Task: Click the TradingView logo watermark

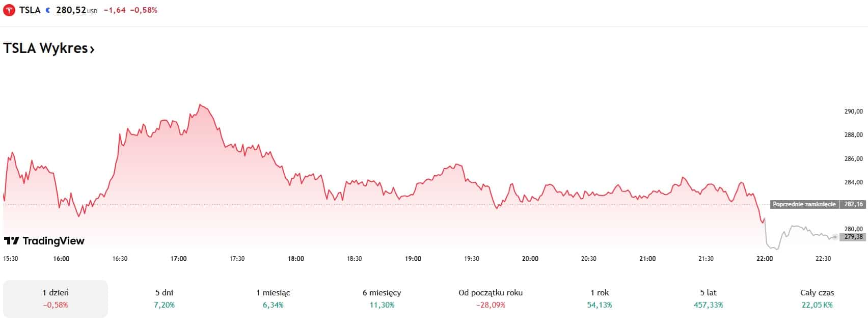Action: [44, 241]
